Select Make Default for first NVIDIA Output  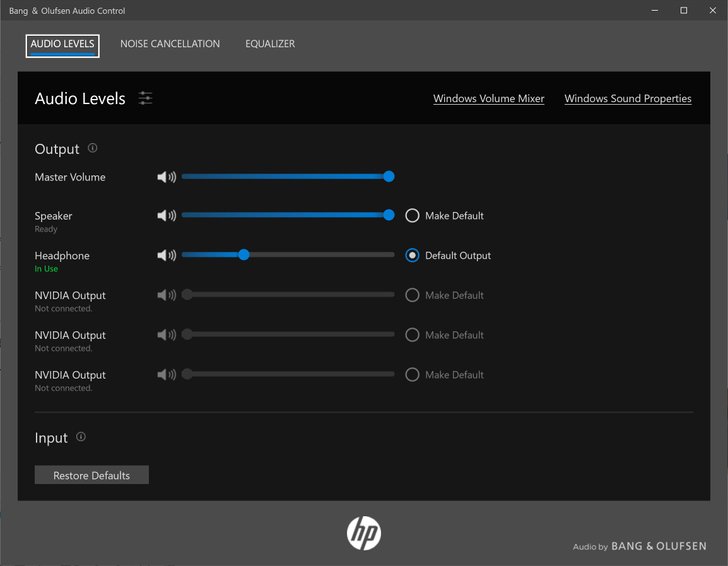412,295
